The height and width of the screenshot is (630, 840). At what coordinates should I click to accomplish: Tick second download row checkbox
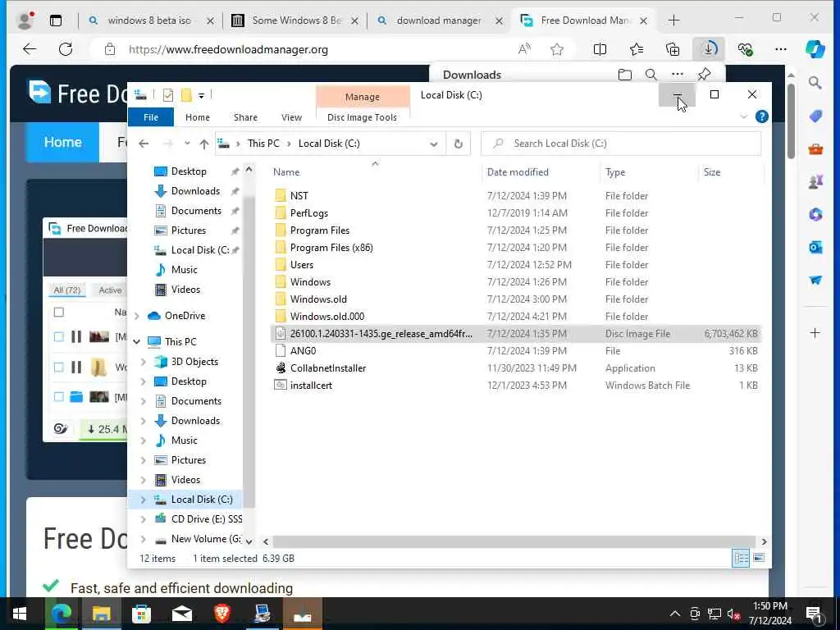tap(59, 367)
